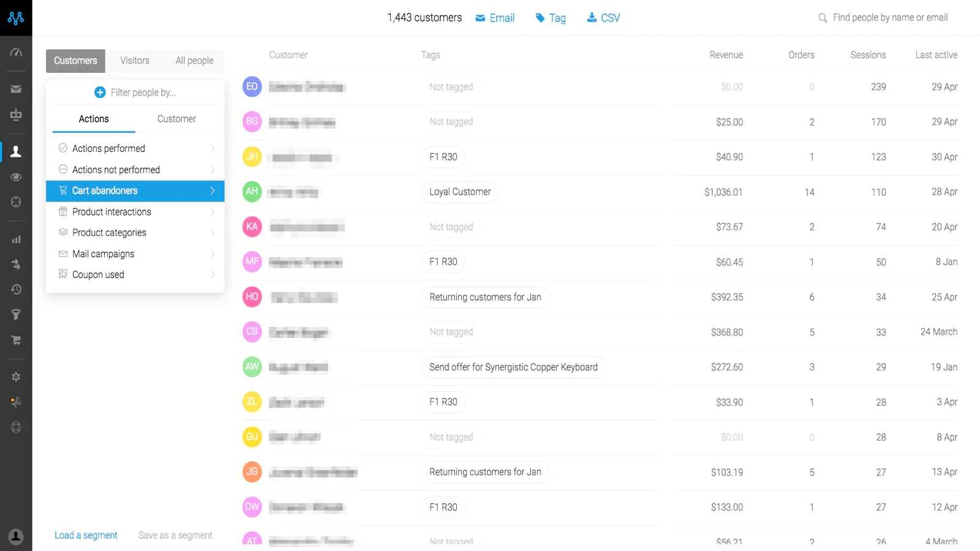Click the AW customer avatar
Image resolution: width=980 pixels, height=551 pixels.
[252, 367]
